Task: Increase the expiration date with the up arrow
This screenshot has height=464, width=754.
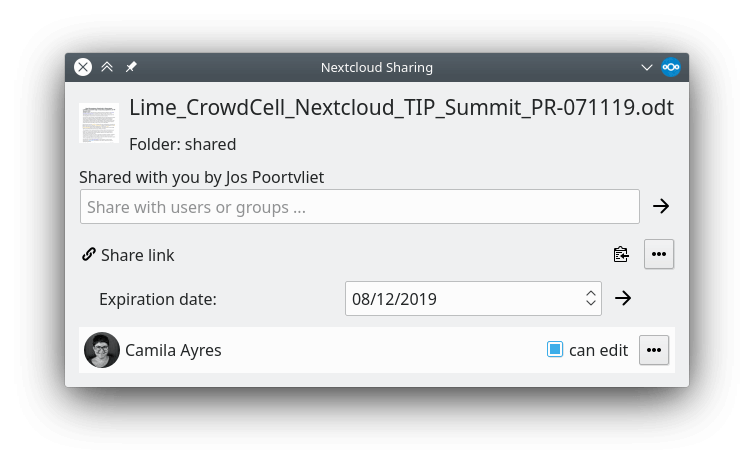Action: [591, 293]
